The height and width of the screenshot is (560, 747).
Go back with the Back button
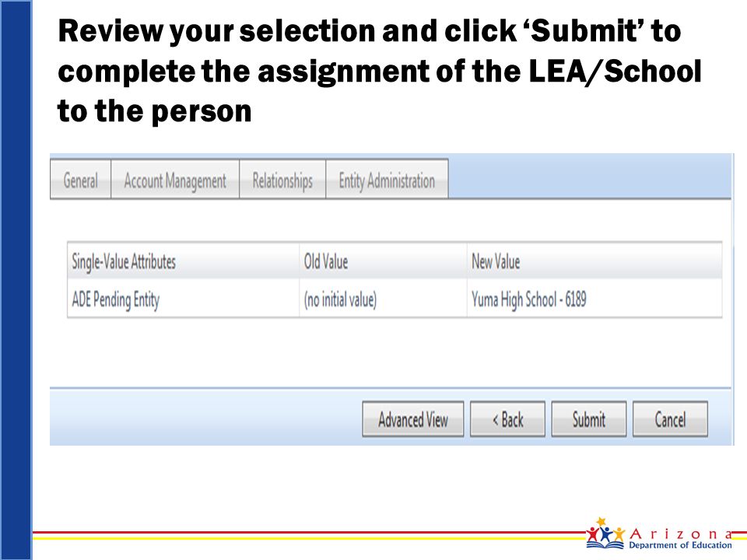click(507, 419)
